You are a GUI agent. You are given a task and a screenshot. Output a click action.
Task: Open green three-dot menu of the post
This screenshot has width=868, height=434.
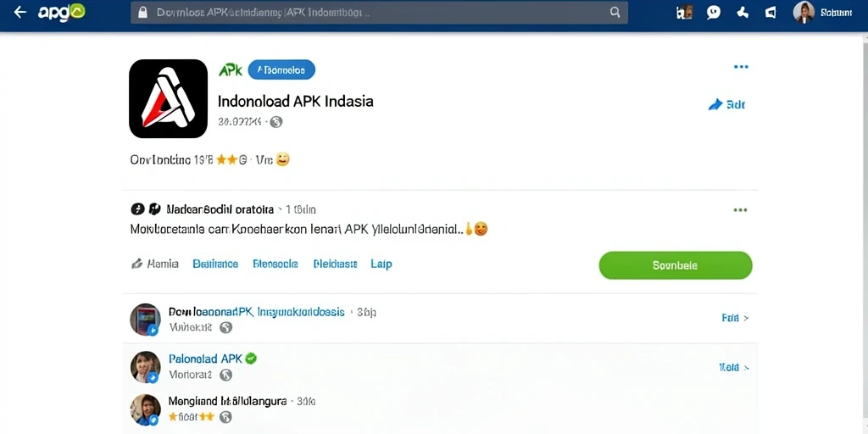point(740,210)
